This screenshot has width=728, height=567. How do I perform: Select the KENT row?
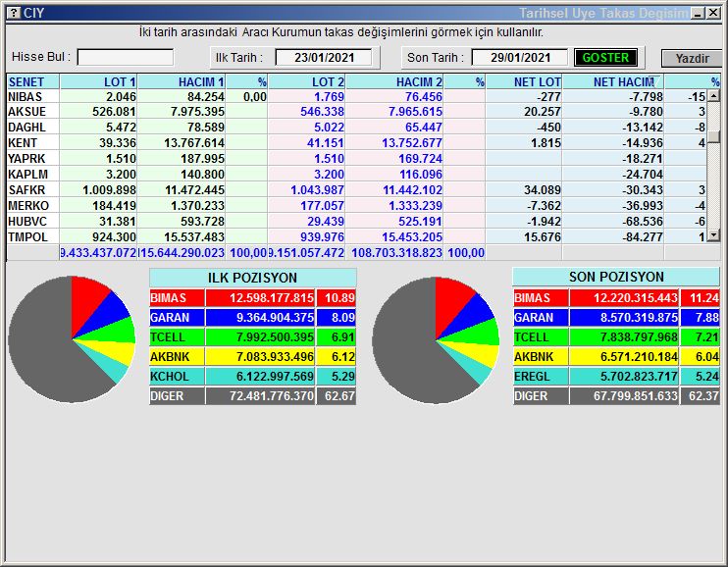[x=356, y=143]
